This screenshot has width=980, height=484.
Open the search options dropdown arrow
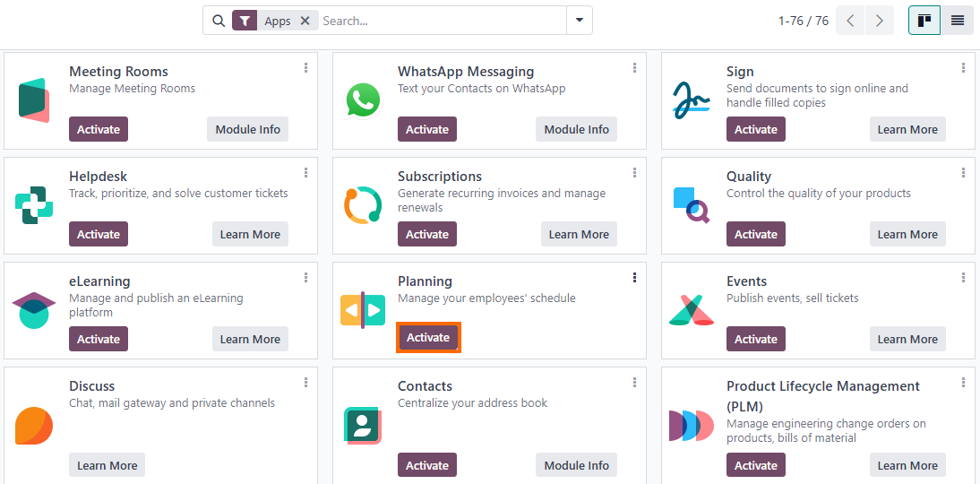click(x=580, y=21)
